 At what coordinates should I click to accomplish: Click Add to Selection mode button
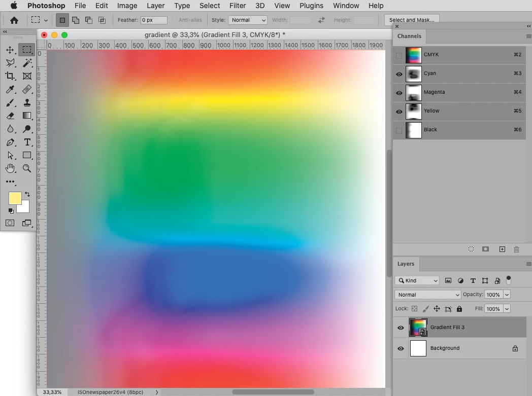click(x=75, y=20)
